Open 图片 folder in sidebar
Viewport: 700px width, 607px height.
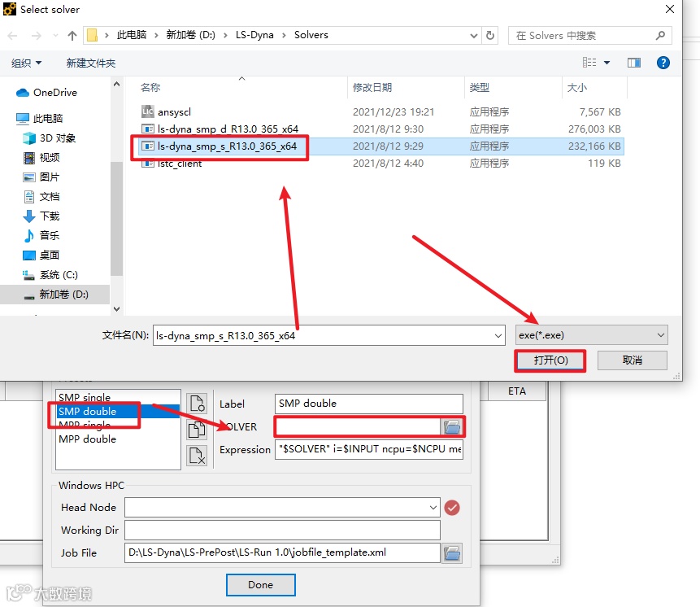click(41, 177)
